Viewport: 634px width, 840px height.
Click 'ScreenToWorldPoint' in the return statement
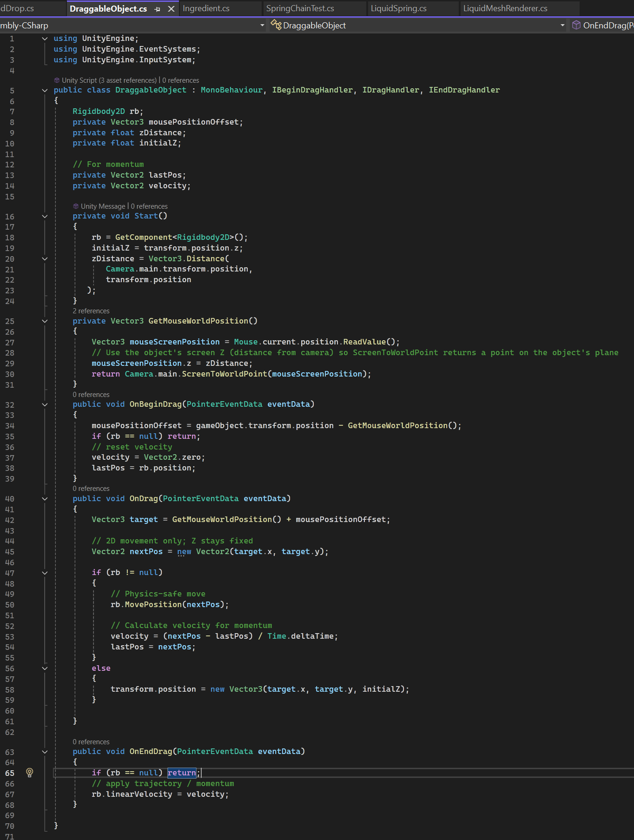click(225, 374)
